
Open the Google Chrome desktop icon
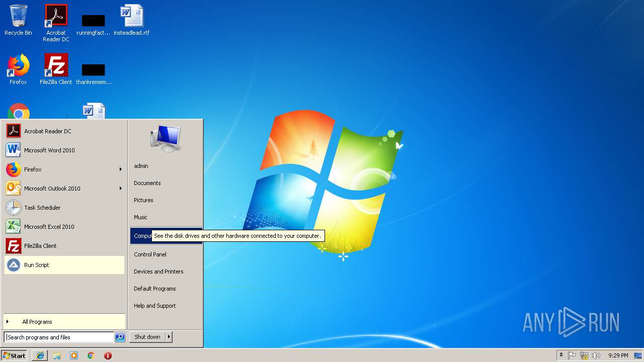[x=19, y=112]
